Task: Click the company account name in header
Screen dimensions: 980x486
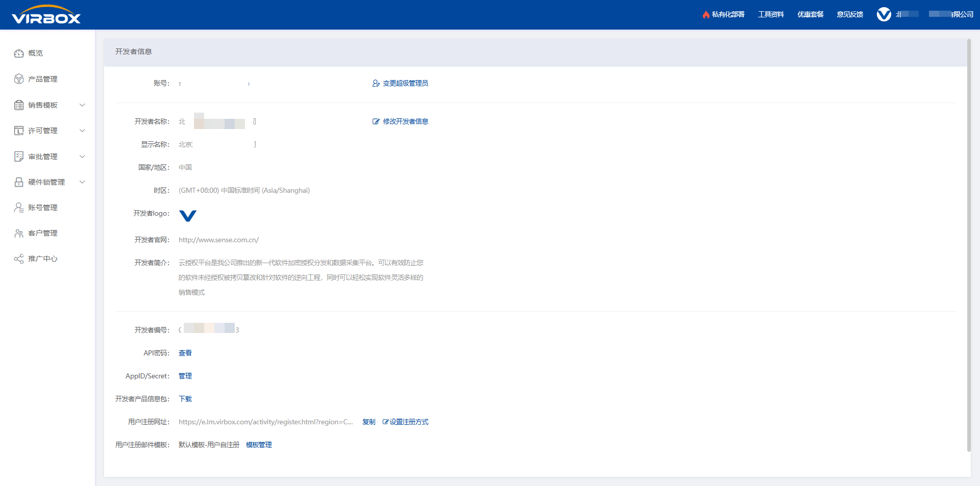Action: pyautogui.click(x=935, y=14)
